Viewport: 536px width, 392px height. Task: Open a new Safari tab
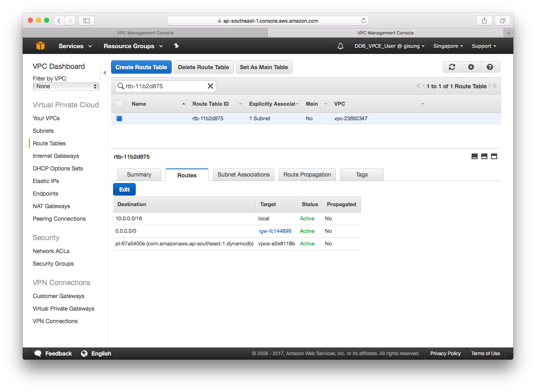click(x=508, y=33)
